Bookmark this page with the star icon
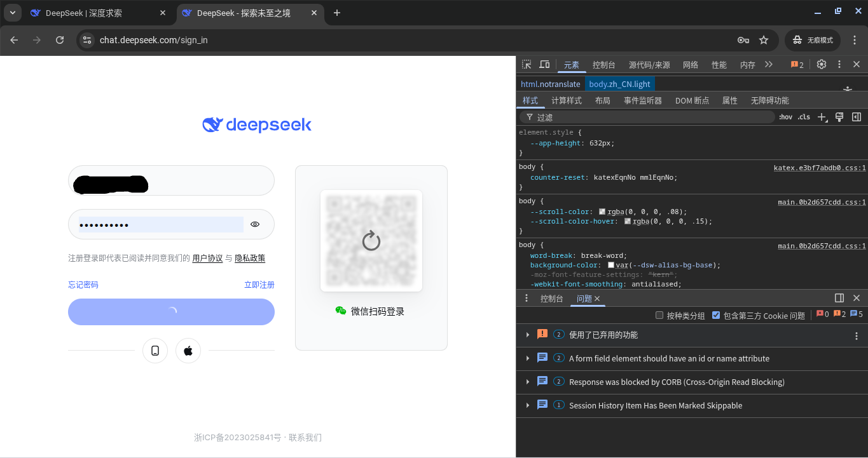This screenshot has width=868, height=458. pyautogui.click(x=764, y=40)
